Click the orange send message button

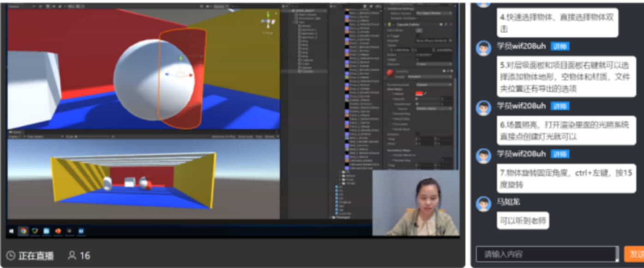point(635,254)
